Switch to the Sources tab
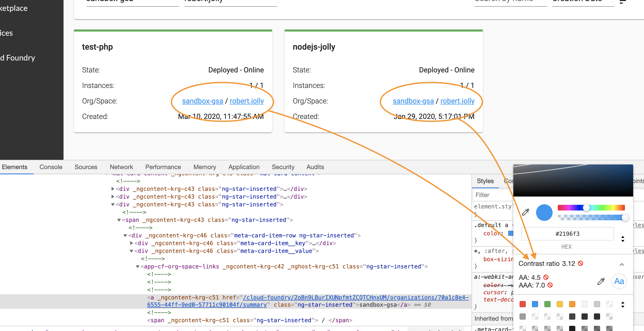Screen dimensions: 644x331 pos(86,167)
